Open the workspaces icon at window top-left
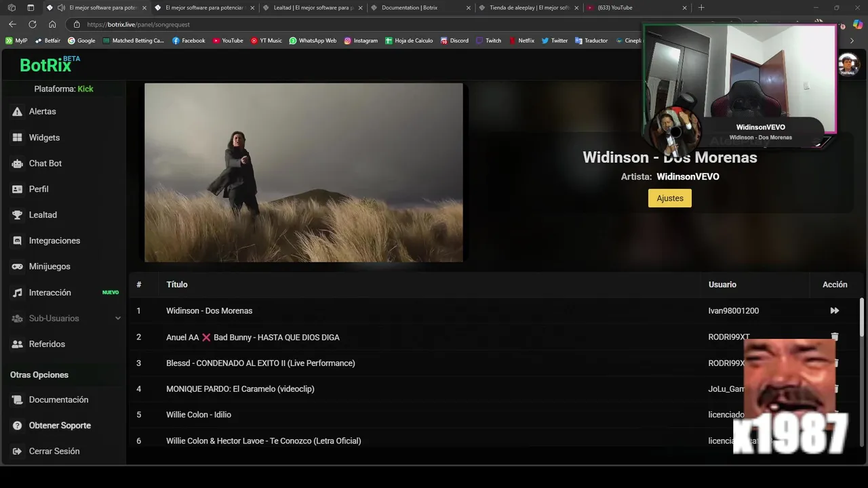The image size is (868, 488). 11,7
